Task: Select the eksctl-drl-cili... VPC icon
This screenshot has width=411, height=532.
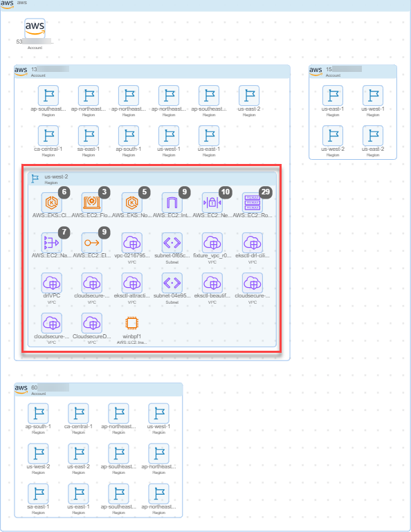Action: coord(252,243)
